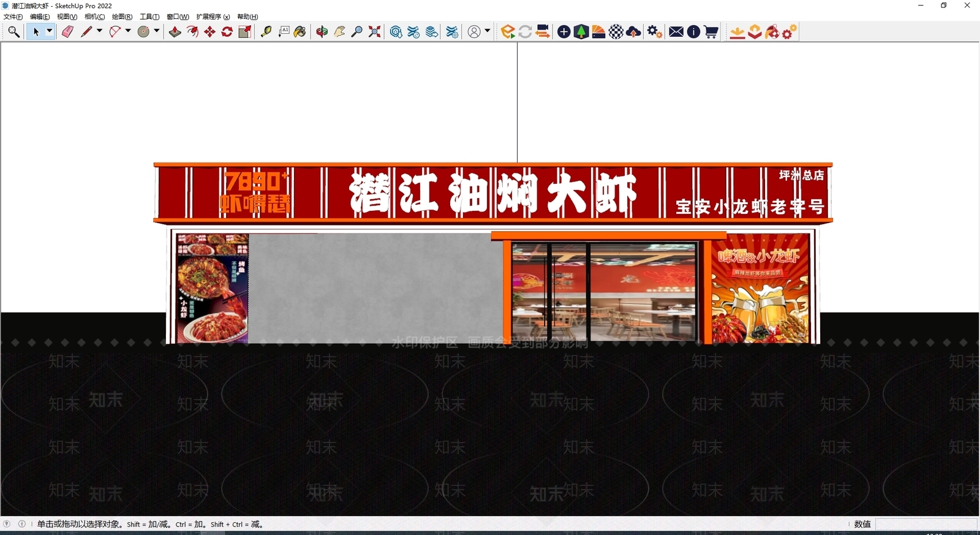Select the Offset tool
Viewport: 980px width, 535px height.
pyautogui.click(x=192, y=32)
